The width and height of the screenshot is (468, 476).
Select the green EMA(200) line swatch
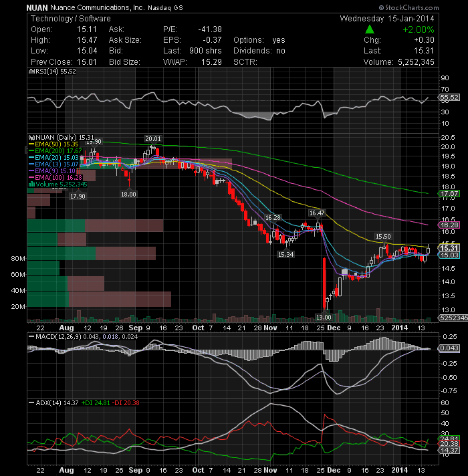31,151
